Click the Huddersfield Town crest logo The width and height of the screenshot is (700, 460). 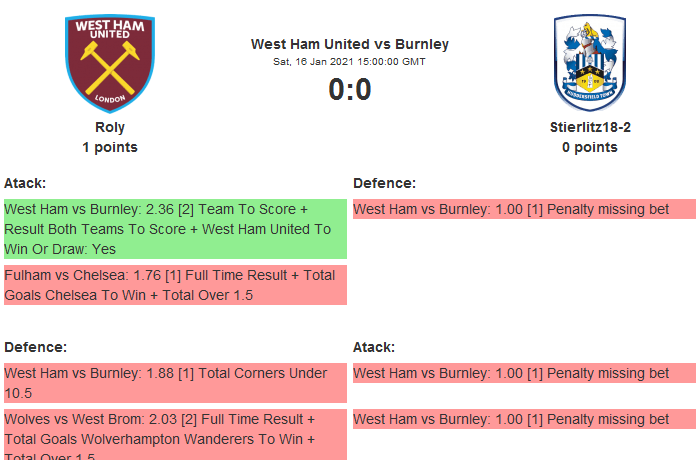coord(590,63)
